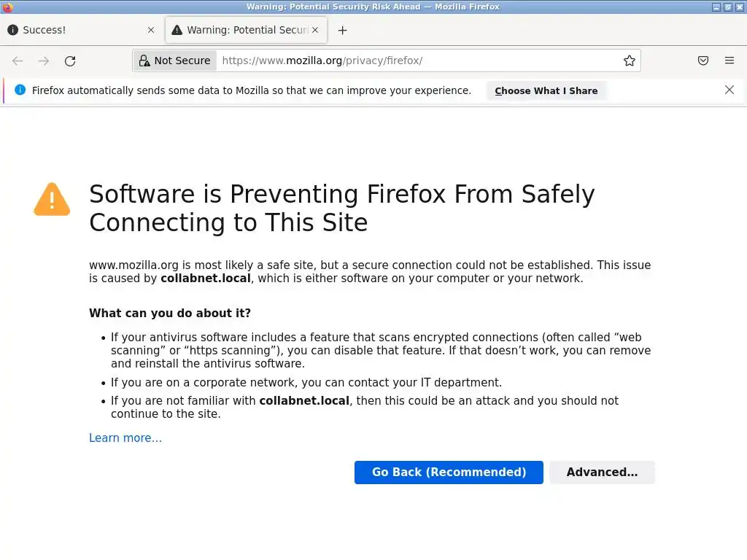Image resolution: width=747 pixels, height=560 pixels.
Task: Bookmark this page with star icon
Action: click(630, 61)
